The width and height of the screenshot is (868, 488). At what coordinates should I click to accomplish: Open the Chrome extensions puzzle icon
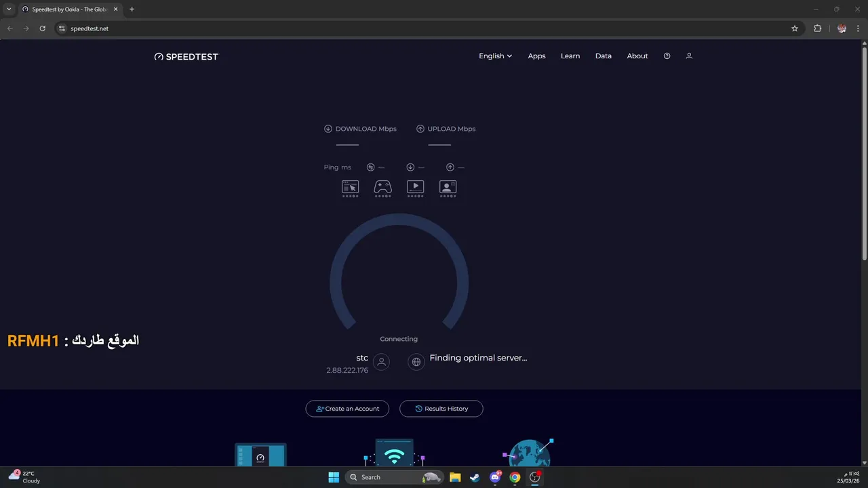click(x=817, y=28)
